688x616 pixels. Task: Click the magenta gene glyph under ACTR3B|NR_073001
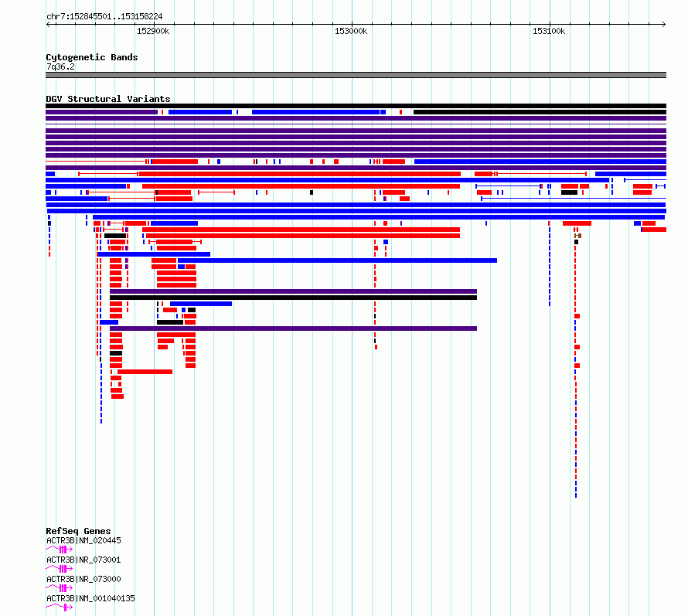pos(60,569)
